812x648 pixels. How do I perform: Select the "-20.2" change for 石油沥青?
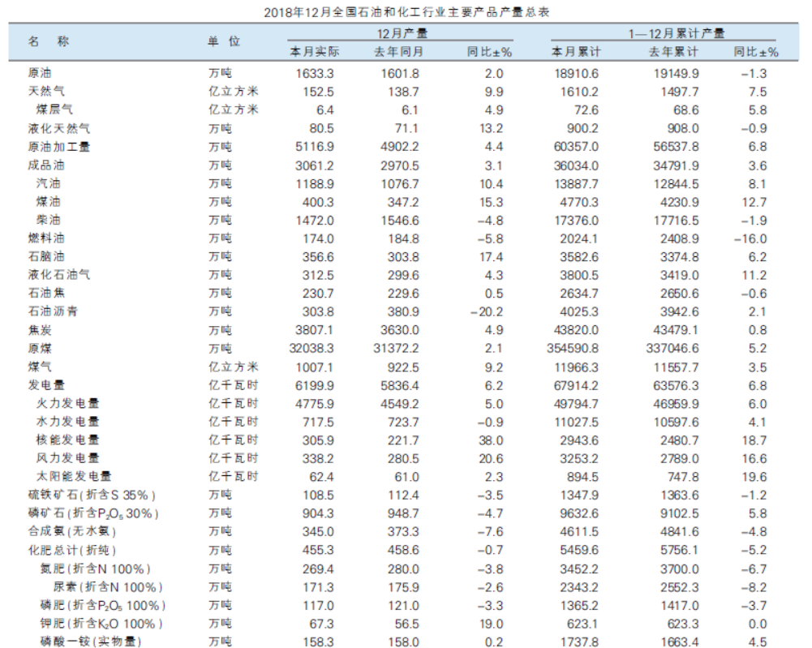pyautogui.click(x=486, y=312)
